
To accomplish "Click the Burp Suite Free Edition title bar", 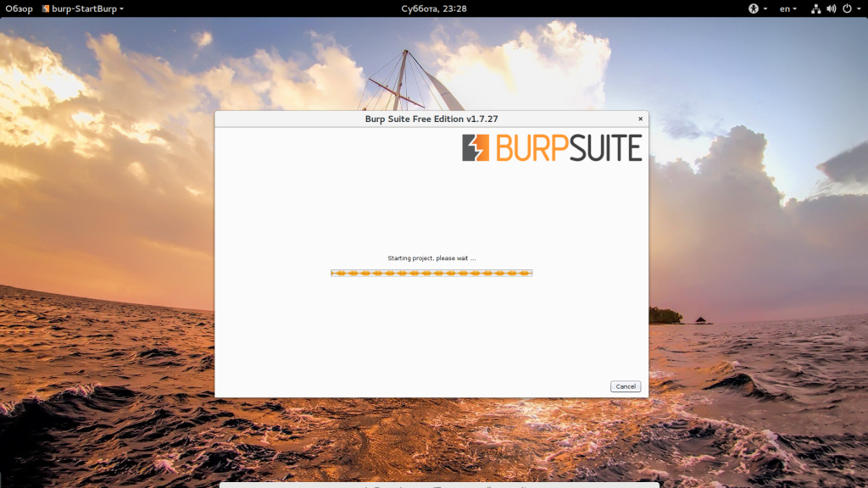I will click(x=431, y=119).
